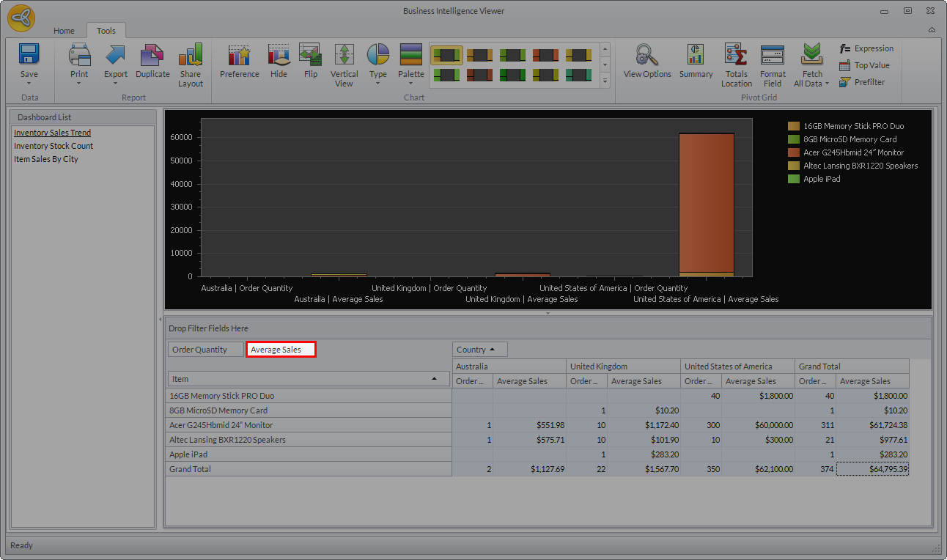Toggle Vertical View for the chart
Image resolution: width=947 pixels, height=560 pixels.
[344, 56]
